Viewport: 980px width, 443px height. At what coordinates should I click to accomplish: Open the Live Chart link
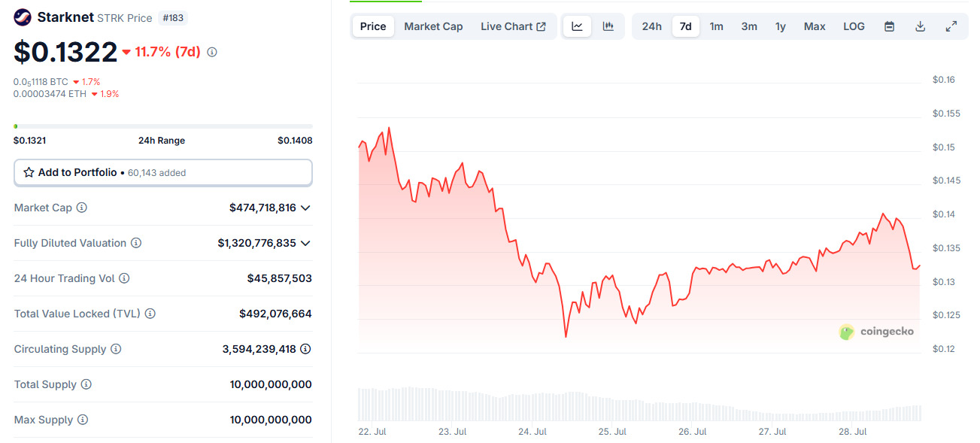(x=513, y=26)
